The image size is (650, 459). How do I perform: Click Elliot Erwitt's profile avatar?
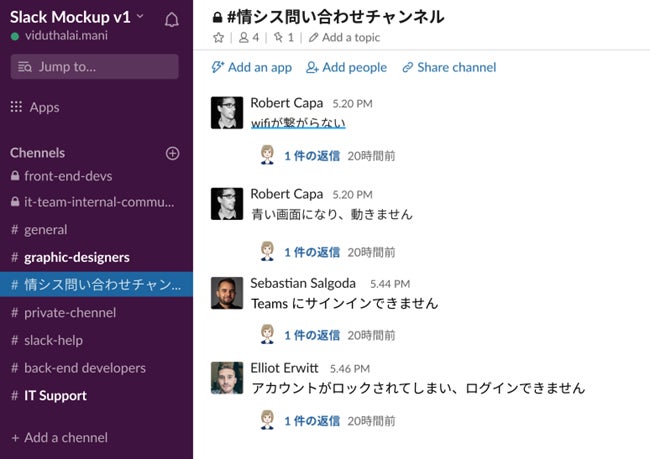click(x=227, y=377)
